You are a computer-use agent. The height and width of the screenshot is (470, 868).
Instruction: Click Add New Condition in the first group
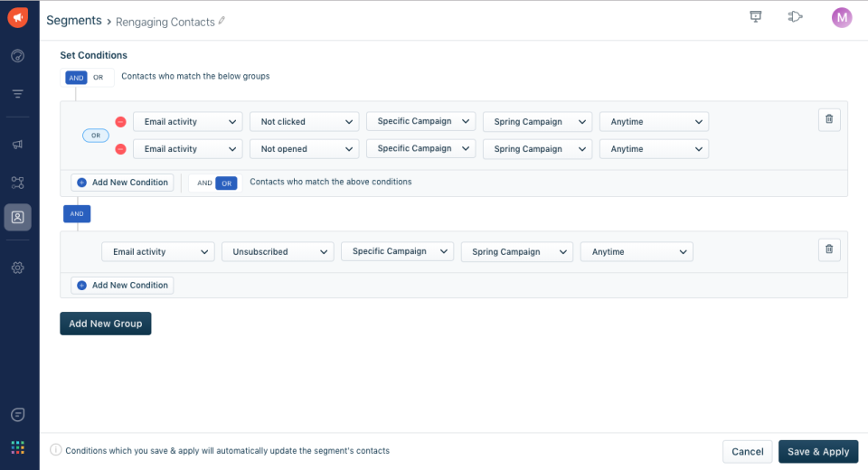pyautogui.click(x=122, y=183)
